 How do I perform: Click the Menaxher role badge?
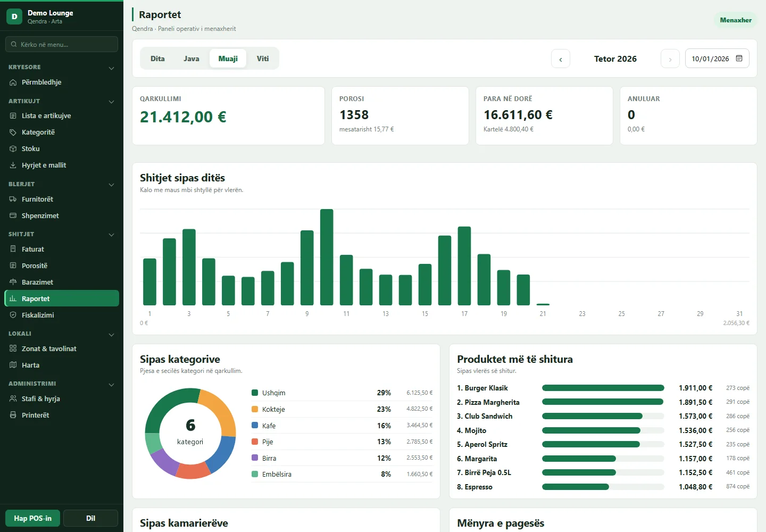(736, 20)
